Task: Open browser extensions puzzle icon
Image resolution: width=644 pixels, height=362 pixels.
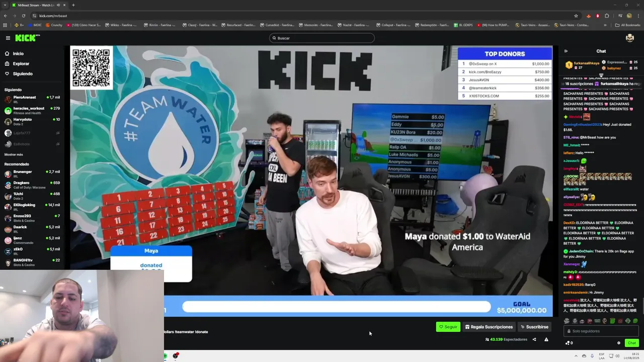Action: pyautogui.click(x=607, y=16)
